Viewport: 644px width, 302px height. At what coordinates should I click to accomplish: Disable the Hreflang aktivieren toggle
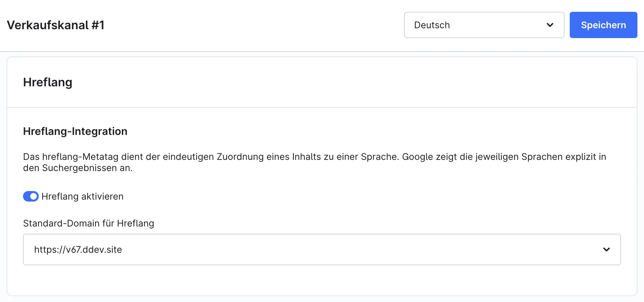pyautogui.click(x=31, y=196)
